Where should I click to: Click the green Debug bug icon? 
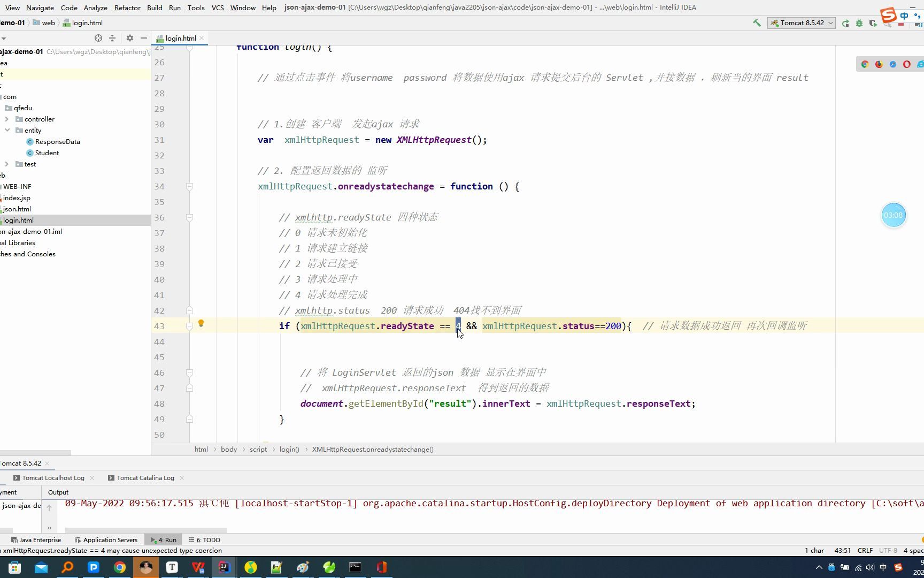859,23
